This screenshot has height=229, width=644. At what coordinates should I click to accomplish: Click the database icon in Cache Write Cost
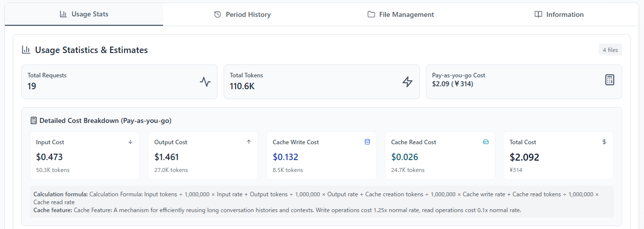pyautogui.click(x=367, y=142)
